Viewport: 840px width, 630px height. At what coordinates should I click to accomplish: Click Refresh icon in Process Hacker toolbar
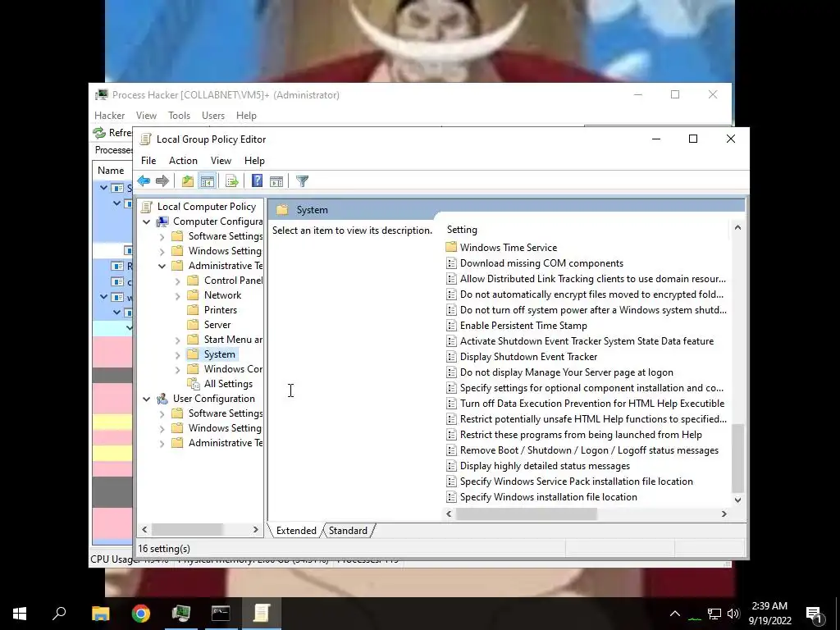click(x=99, y=132)
